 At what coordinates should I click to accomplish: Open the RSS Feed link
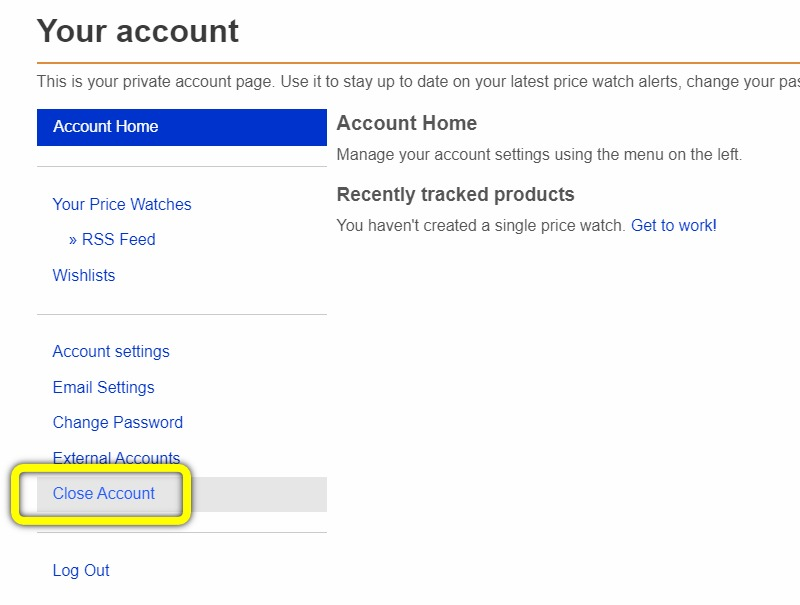(118, 239)
